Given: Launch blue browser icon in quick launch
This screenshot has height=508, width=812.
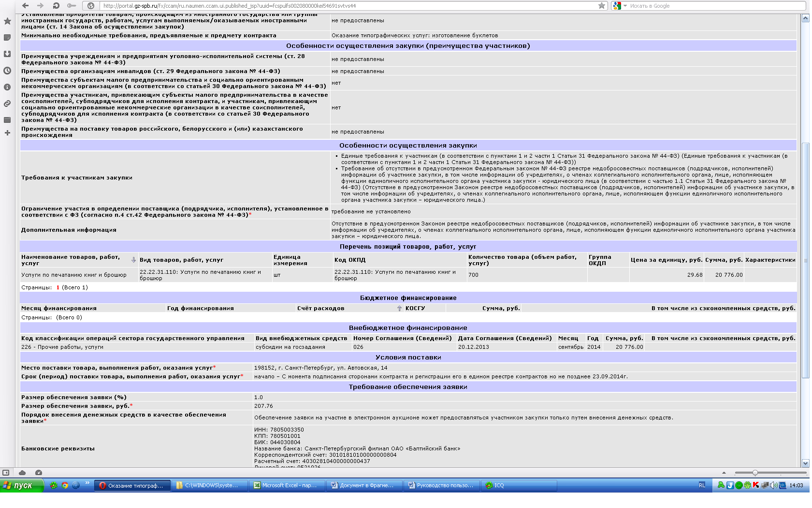Looking at the screenshot, I should pos(76,485).
